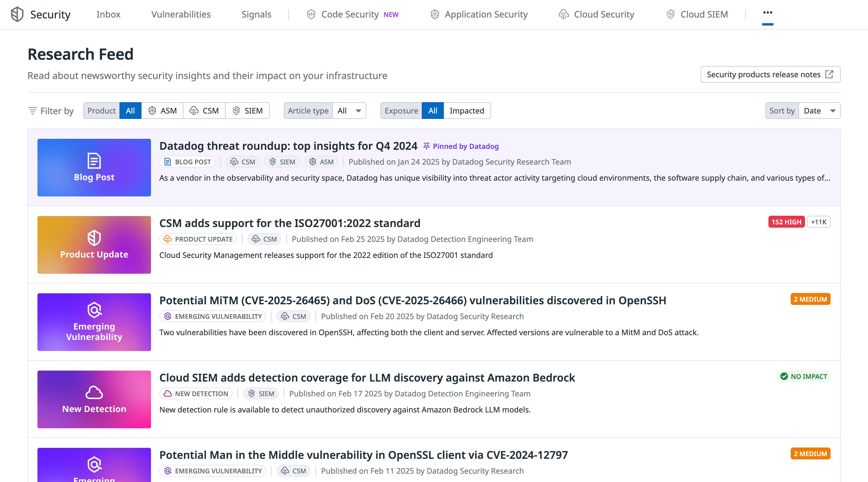
Task: Click the external link icon on release notes
Action: (x=829, y=74)
